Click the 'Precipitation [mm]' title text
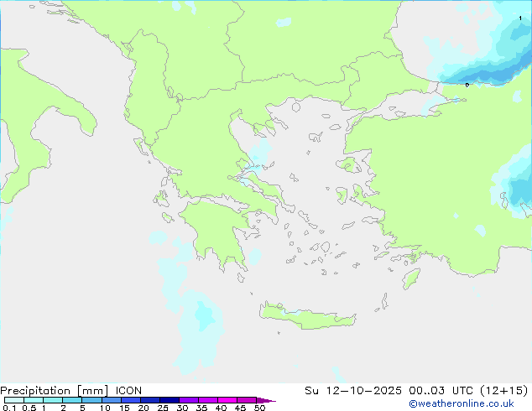Screen dimensions: 532x411 [x=55, y=391]
